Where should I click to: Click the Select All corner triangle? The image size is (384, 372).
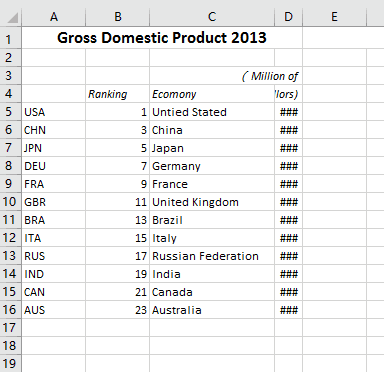coord(13,18)
